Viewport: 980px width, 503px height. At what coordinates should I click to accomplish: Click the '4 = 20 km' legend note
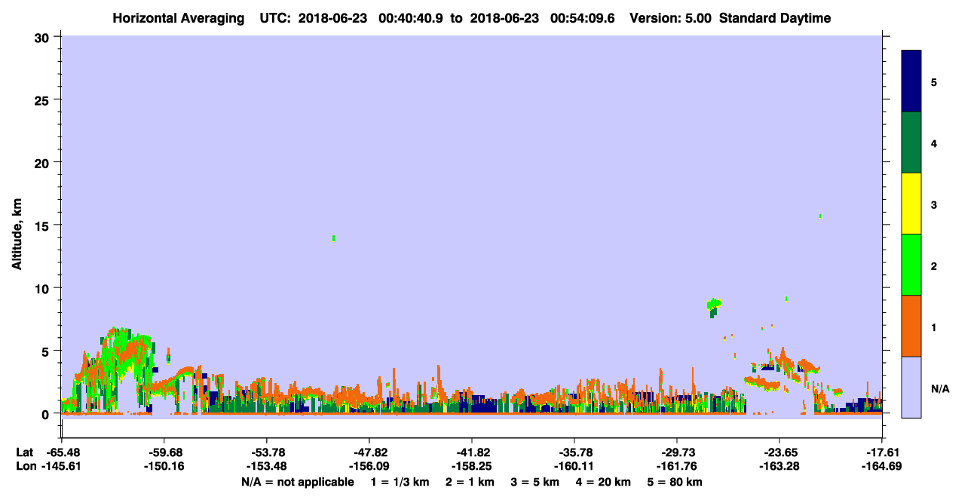603,482
